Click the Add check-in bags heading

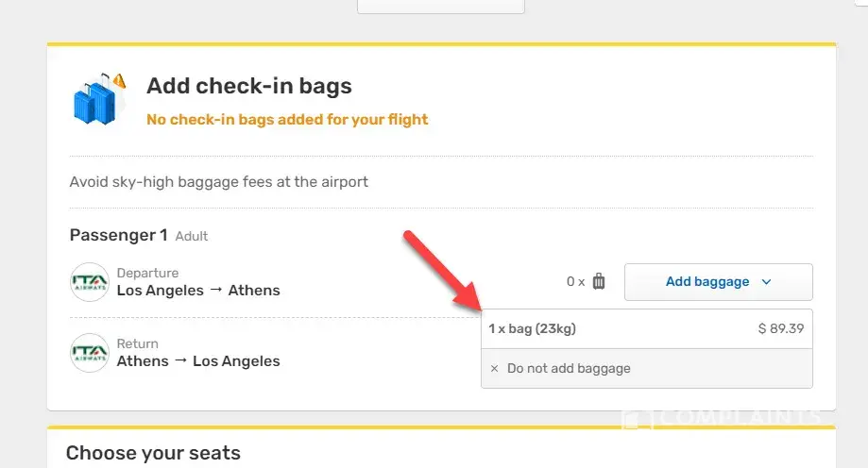click(249, 86)
